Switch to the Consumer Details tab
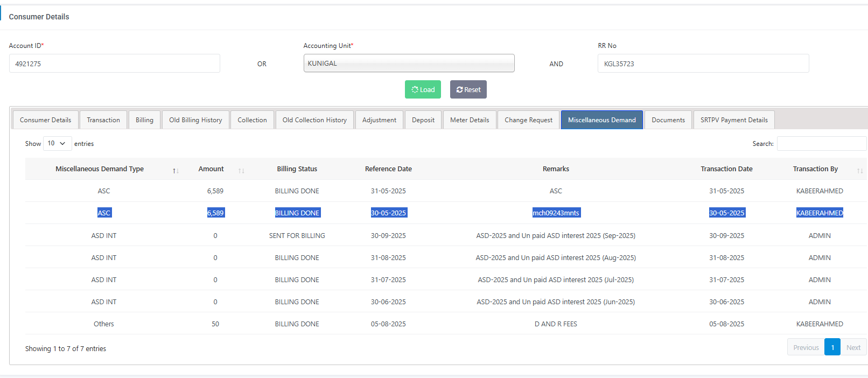This screenshot has height=378, width=868. click(46, 120)
